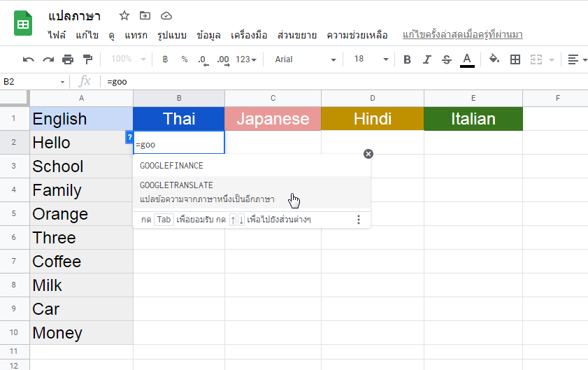Open suggestion popup three-dot options
Screen dimensions: 588x370
pos(359,220)
